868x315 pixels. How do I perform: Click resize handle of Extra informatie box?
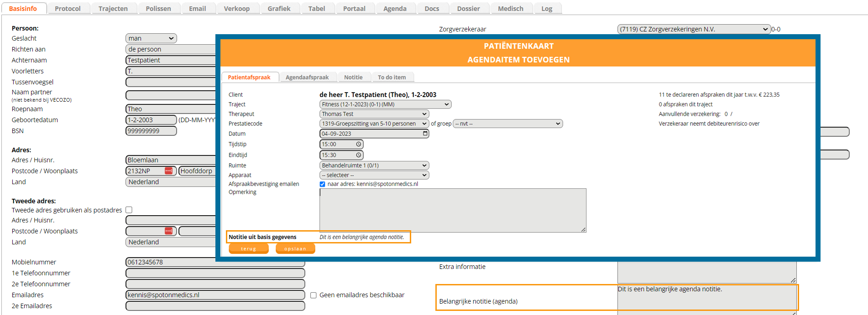(793, 280)
